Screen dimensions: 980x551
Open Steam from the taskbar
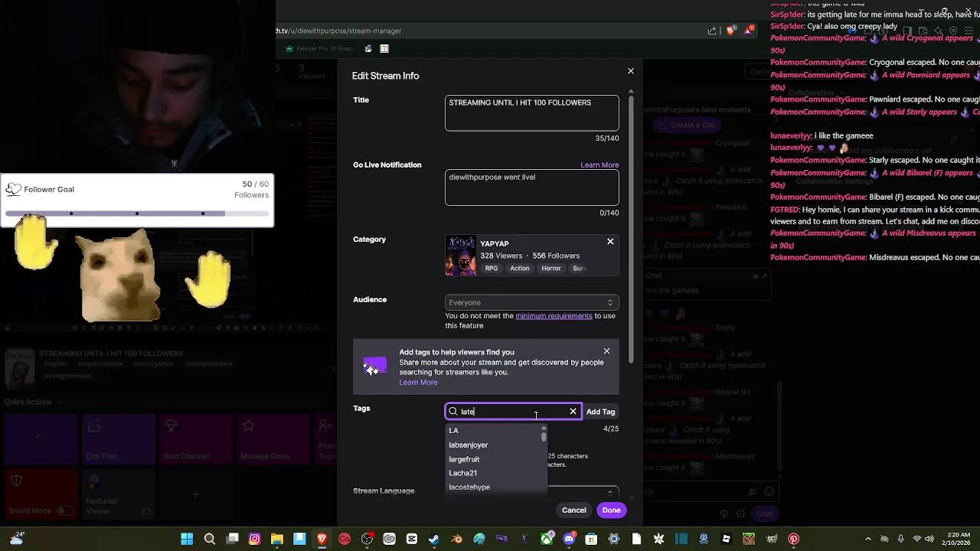point(434,539)
